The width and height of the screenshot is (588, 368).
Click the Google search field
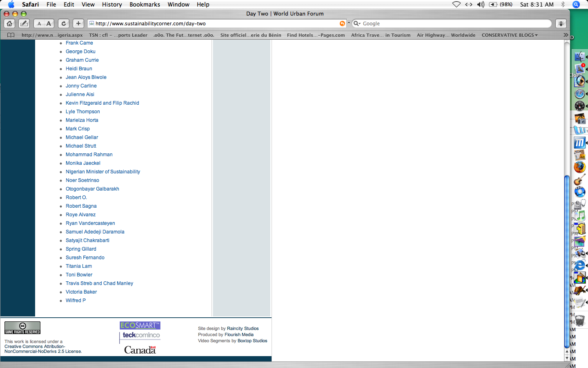click(x=452, y=23)
